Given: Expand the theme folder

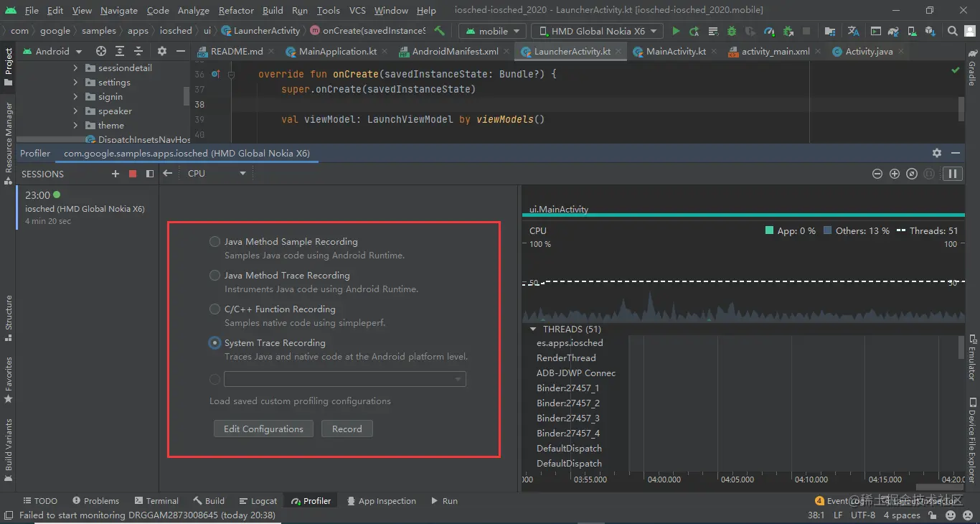Looking at the screenshot, I should click(x=75, y=125).
